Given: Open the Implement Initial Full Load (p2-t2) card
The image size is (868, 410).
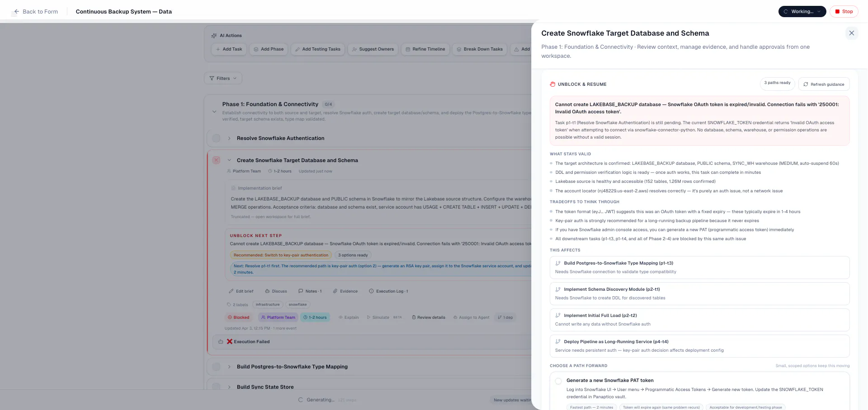Looking at the screenshot, I should [699, 320].
